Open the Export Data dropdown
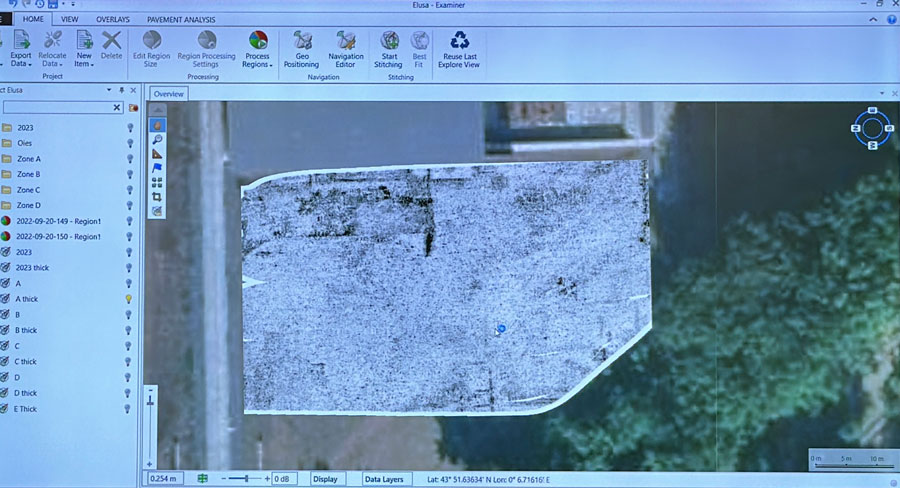Screen dimensions: 900x488 pos(21,64)
